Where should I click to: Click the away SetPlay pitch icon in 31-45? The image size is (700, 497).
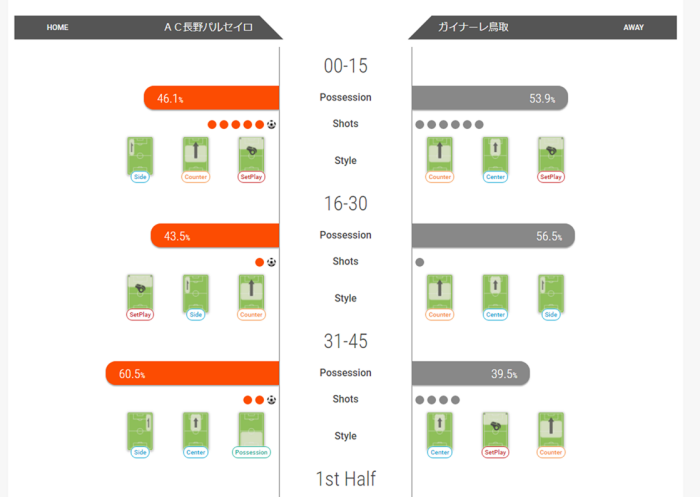[495, 429]
